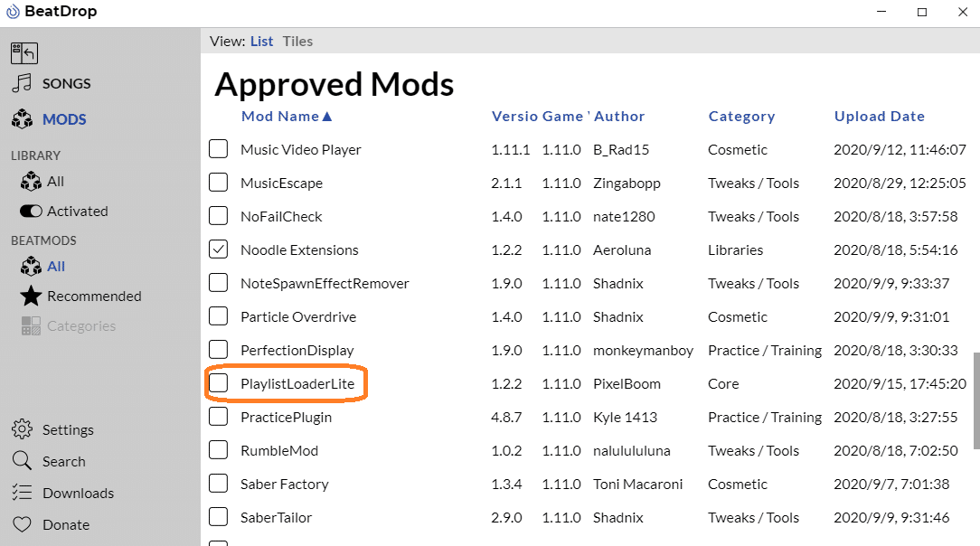Click the sidebar collapse icon at top left

[x=24, y=53]
